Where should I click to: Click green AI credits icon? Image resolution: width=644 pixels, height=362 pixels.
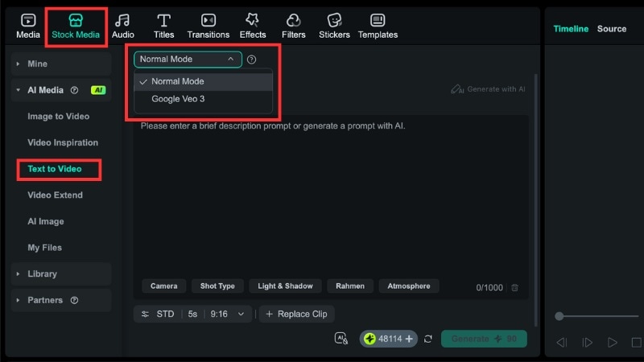pos(369,339)
